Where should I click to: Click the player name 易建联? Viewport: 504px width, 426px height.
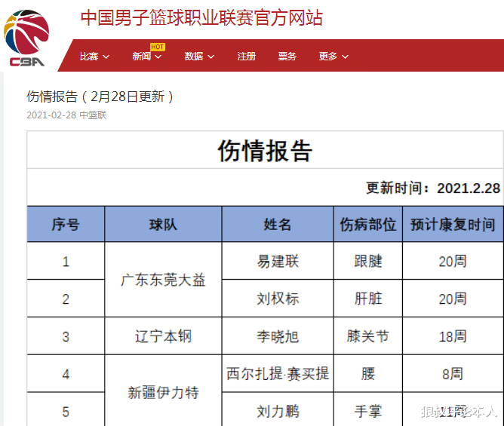(x=278, y=261)
